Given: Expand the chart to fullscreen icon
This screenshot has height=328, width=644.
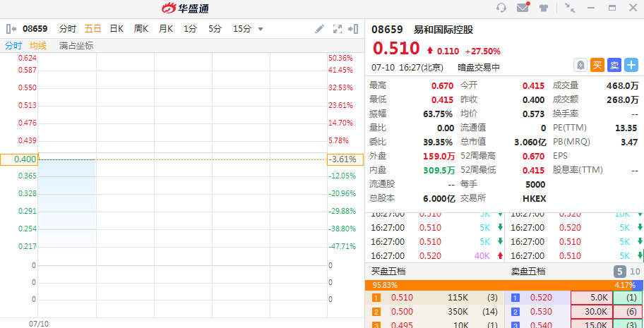Looking at the screenshot, I should 338,29.
